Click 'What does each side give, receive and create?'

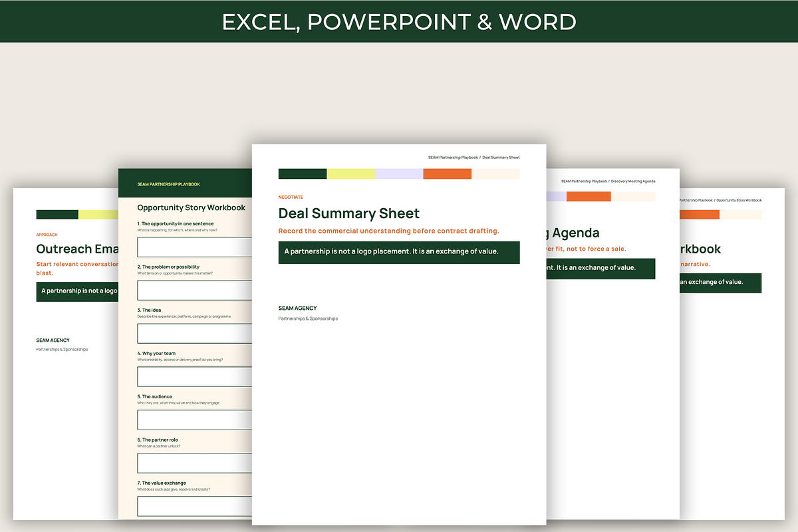pyautogui.click(x=174, y=489)
